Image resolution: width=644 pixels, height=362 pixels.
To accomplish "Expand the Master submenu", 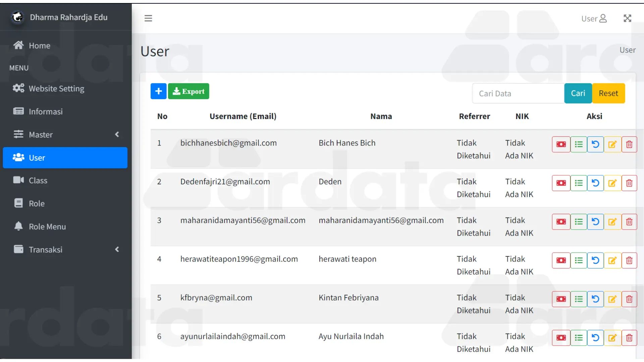I will click(65, 134).
